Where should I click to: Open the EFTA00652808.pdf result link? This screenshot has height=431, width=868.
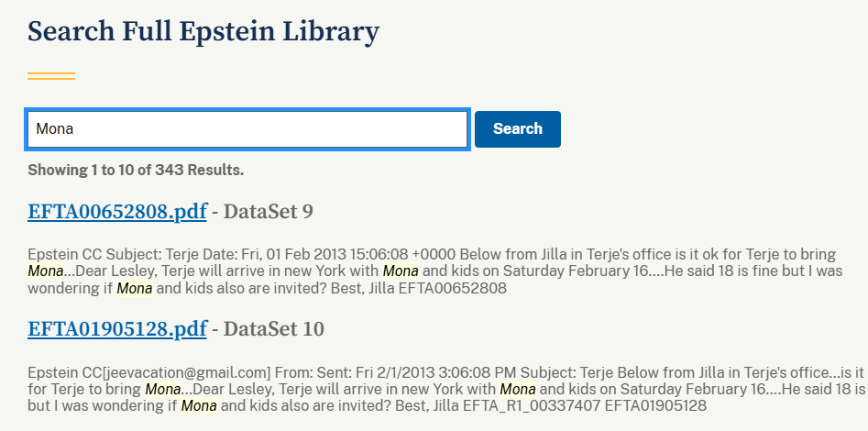click(x=117, y=212)
